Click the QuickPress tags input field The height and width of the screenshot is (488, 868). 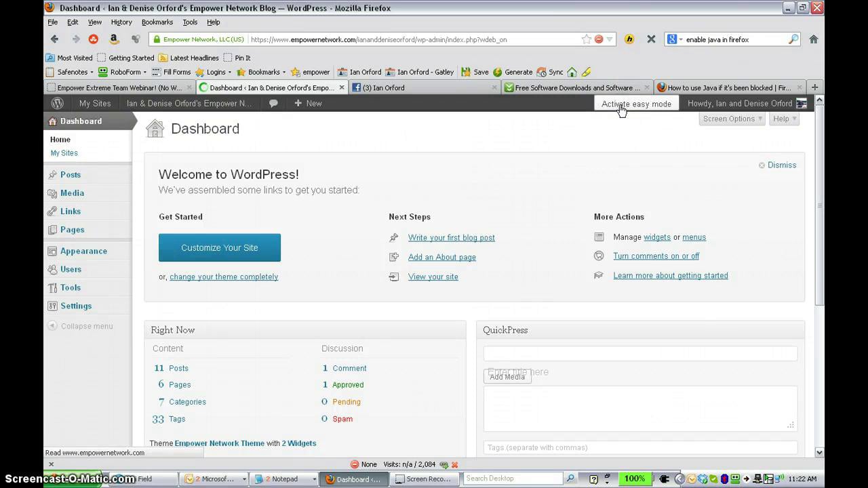[640, 447]
